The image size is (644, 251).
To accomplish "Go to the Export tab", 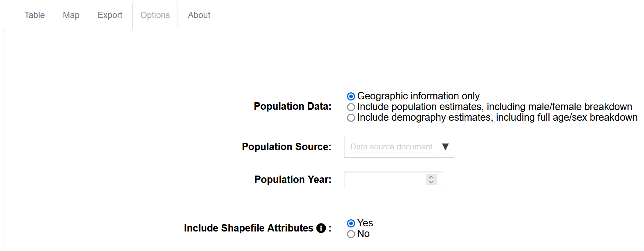I will coord(110,15).
